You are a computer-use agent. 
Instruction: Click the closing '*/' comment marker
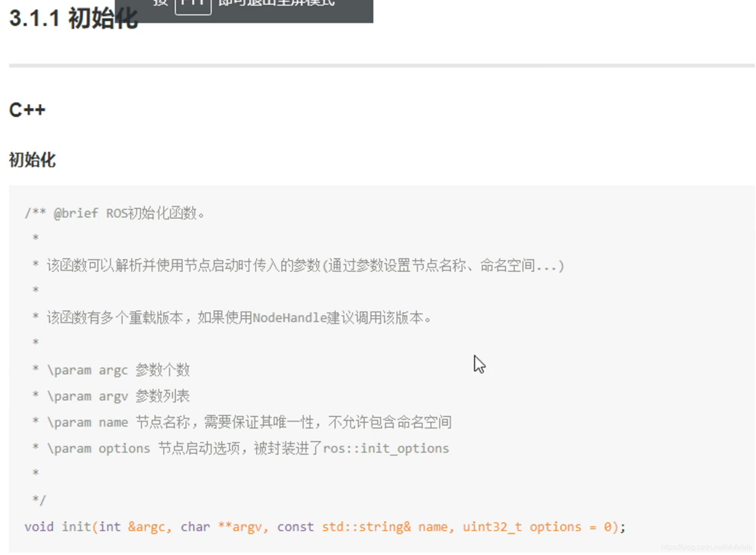tap(39, 500)
